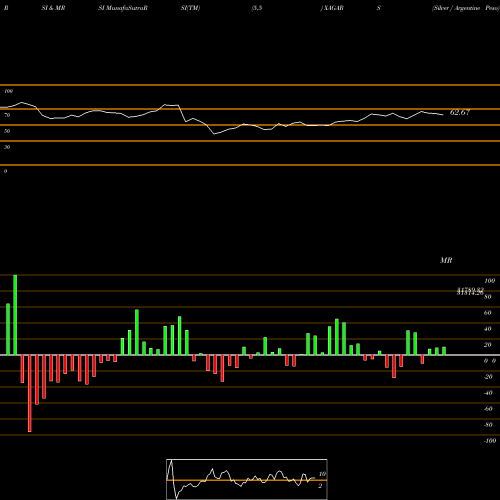Screen dimensions: 500x500
Task: Click the -20 label on MR axis
Action: point(488,377)
